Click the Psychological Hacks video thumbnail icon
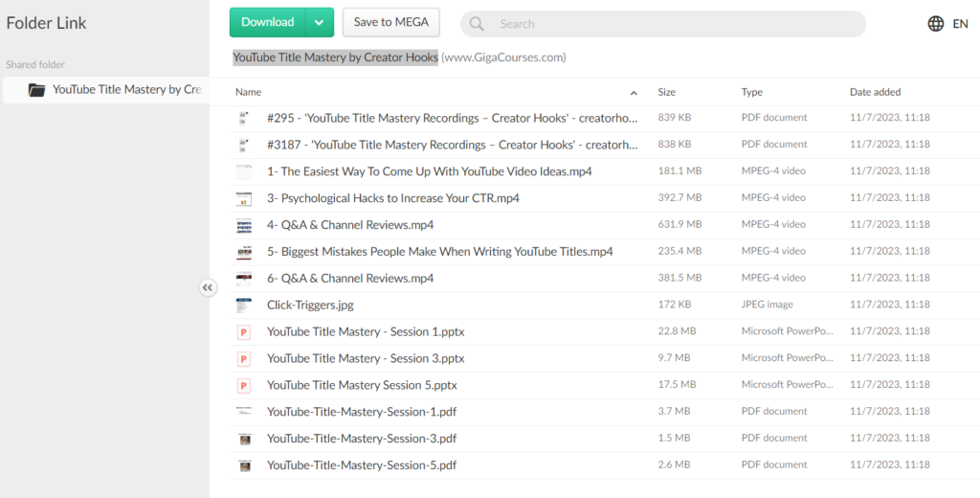This screenshot has width=980, height=498. pyautogui.click(x=244, y=199)
